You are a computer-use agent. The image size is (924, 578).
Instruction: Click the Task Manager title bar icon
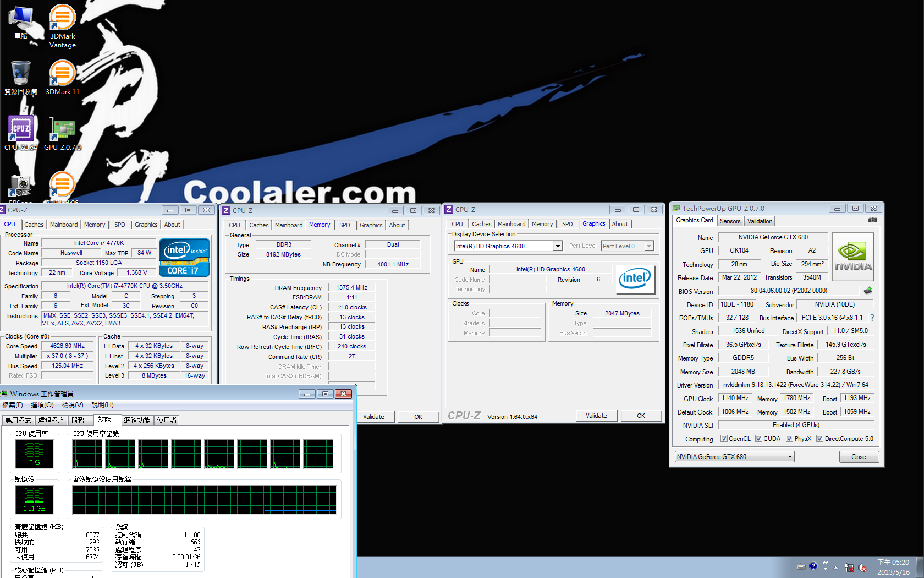tap(4, 394)
